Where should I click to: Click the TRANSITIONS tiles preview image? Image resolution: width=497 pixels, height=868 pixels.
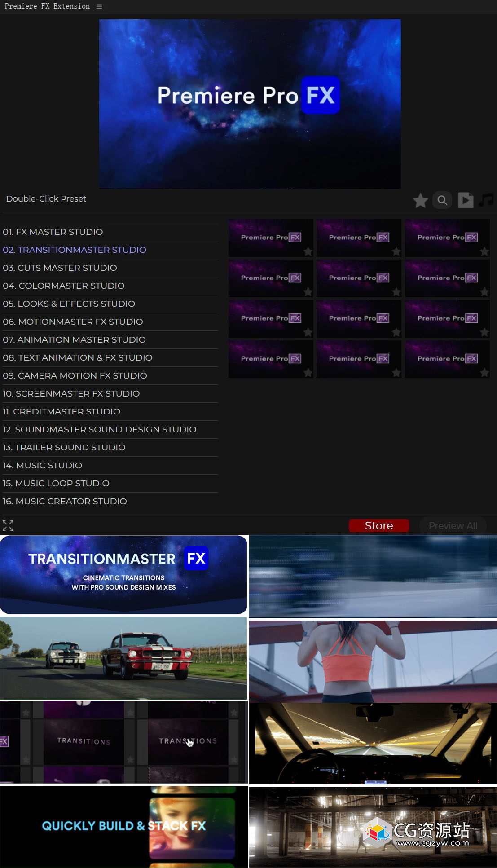(123, 742)
